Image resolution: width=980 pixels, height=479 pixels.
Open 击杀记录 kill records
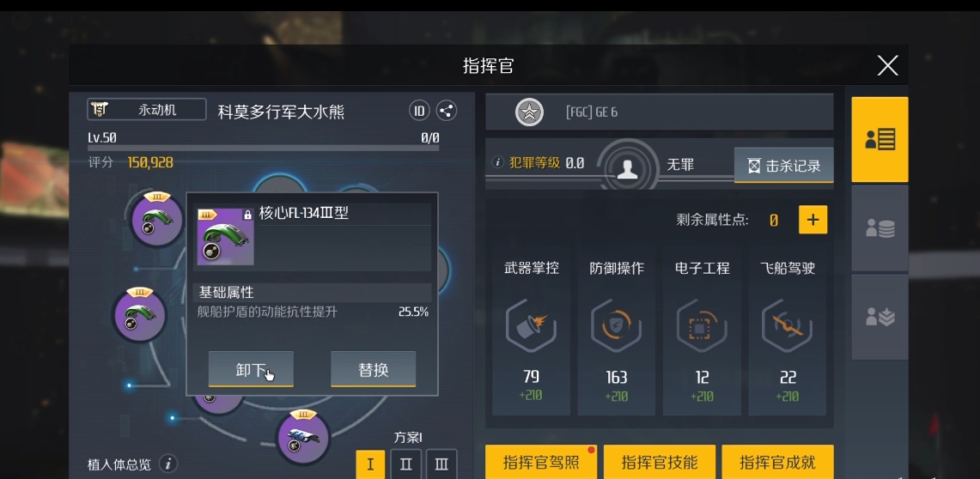784,166
